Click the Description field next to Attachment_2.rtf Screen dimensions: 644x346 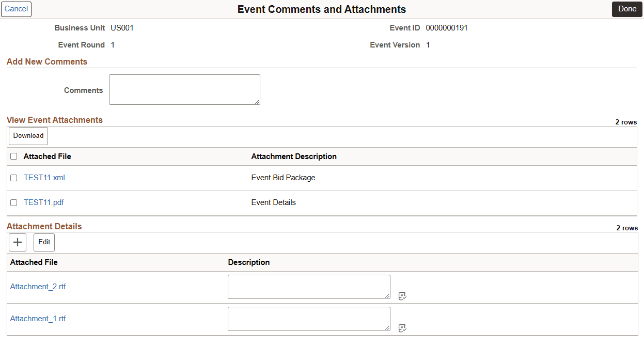coord(309,287)
